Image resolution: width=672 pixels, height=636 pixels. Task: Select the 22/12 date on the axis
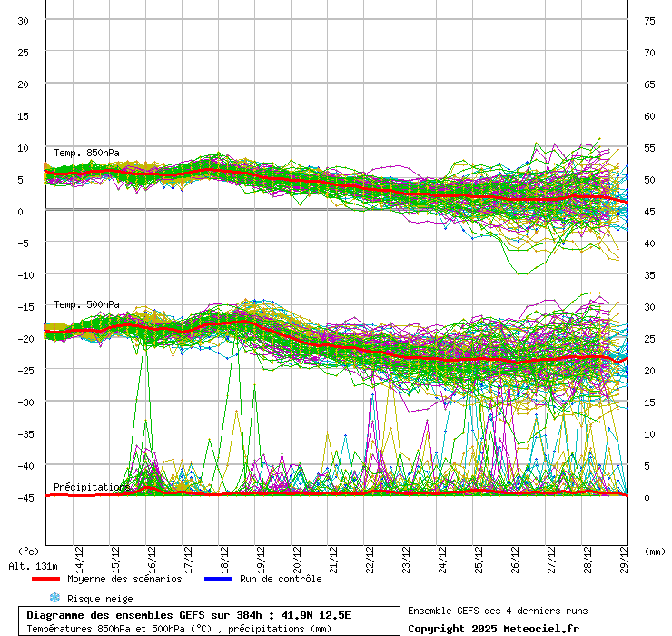(371, 553)
